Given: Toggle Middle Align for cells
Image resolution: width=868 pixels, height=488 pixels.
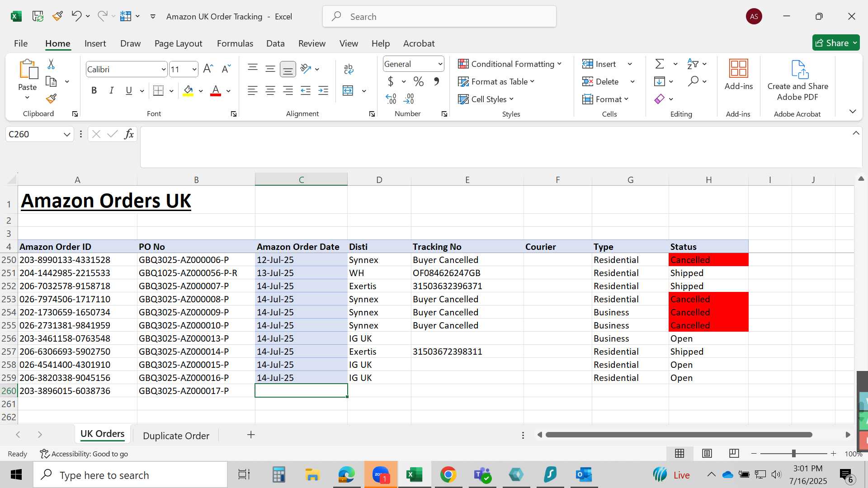Looking at the screenshot, I should (270, 69).
